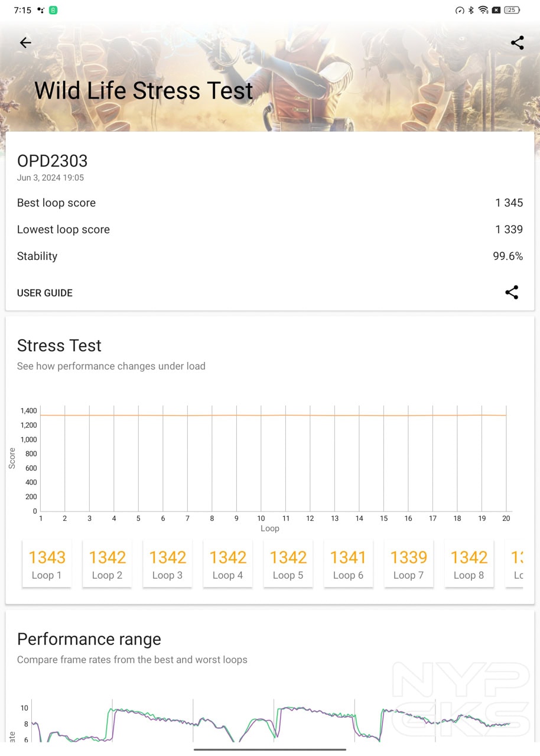Select the Loop 2 score card

coord(108,563)
